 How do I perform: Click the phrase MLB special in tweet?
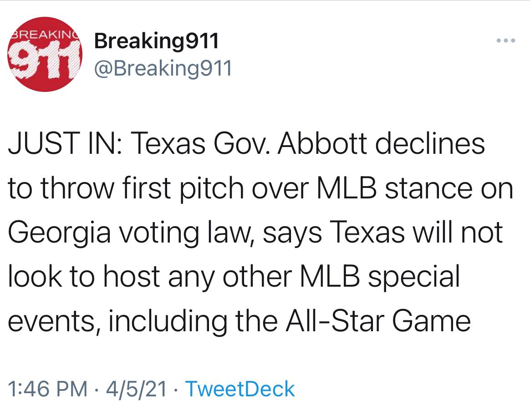380,277
